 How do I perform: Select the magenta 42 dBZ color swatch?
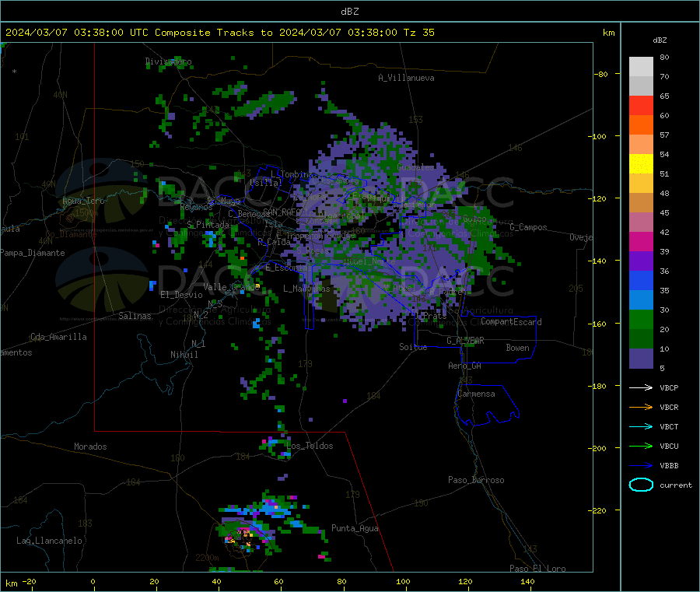point(641,241)
